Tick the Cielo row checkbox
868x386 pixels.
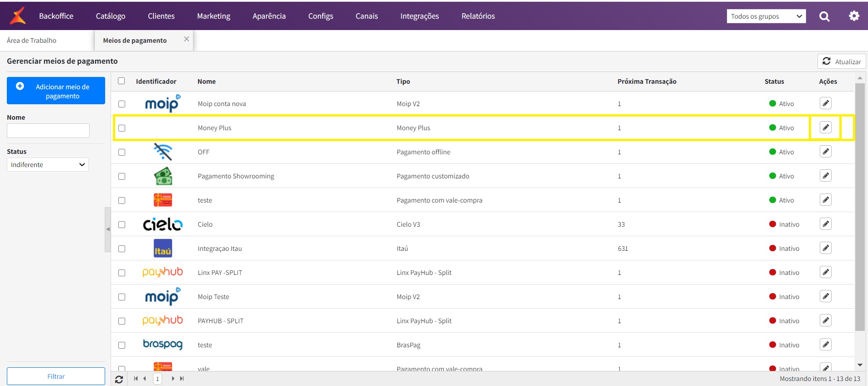point(122,224)
